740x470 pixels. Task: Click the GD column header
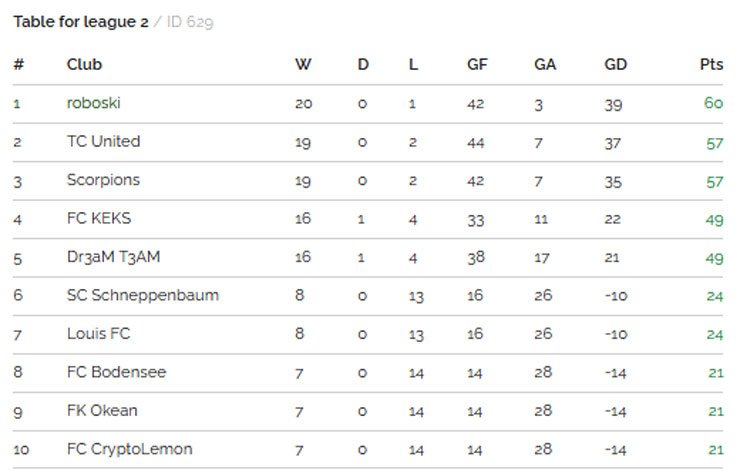pos(616,65)
